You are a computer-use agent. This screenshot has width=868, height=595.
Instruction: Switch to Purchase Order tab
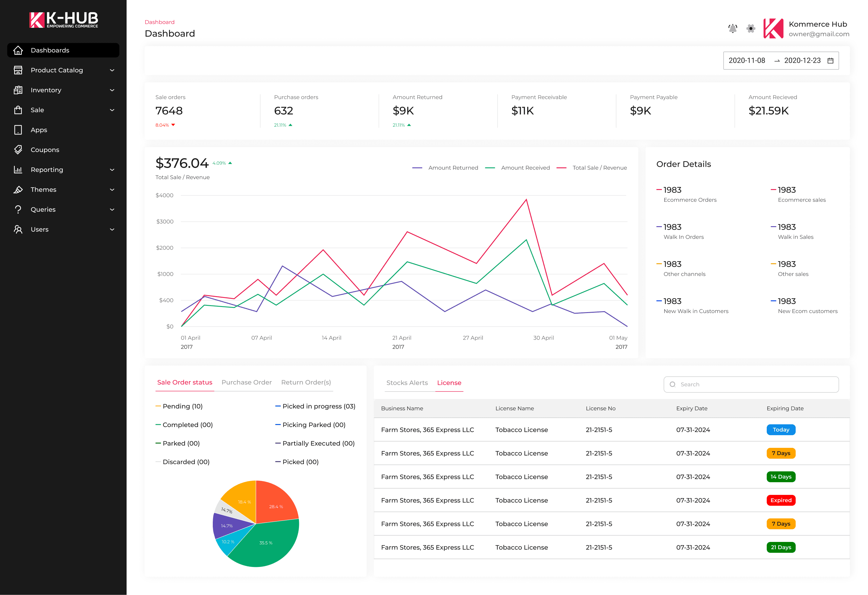coord(247,382)
